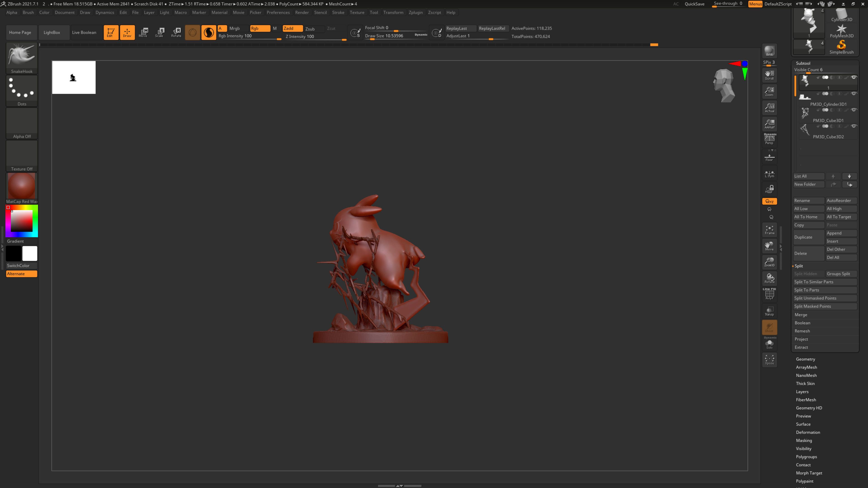The image size is (868, 488).
Task: Activate the Draw mode button
Action: tap(127, 32)
